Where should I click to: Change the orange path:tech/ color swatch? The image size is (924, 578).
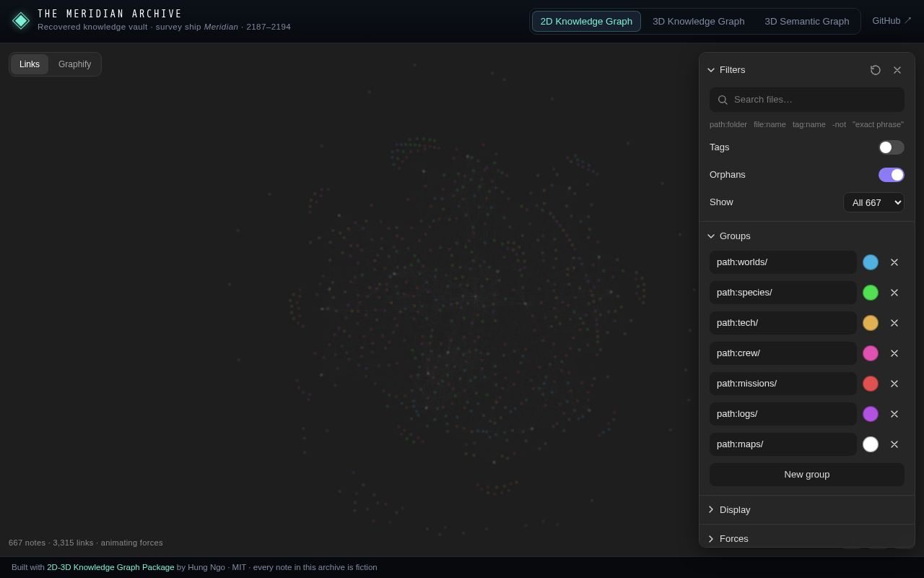871,323
